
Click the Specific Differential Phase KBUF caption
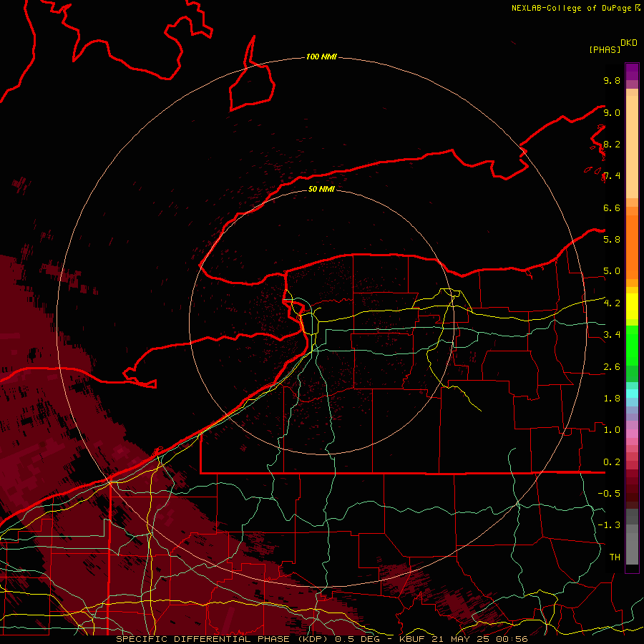coord(321,639)
